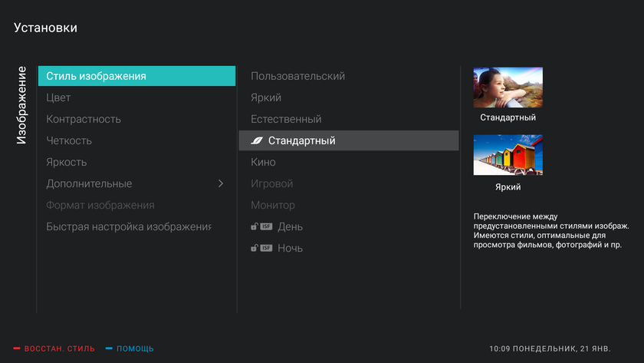Click the lock icon next to День
This screenshot has width=644, height=363.
coord(254,227)
